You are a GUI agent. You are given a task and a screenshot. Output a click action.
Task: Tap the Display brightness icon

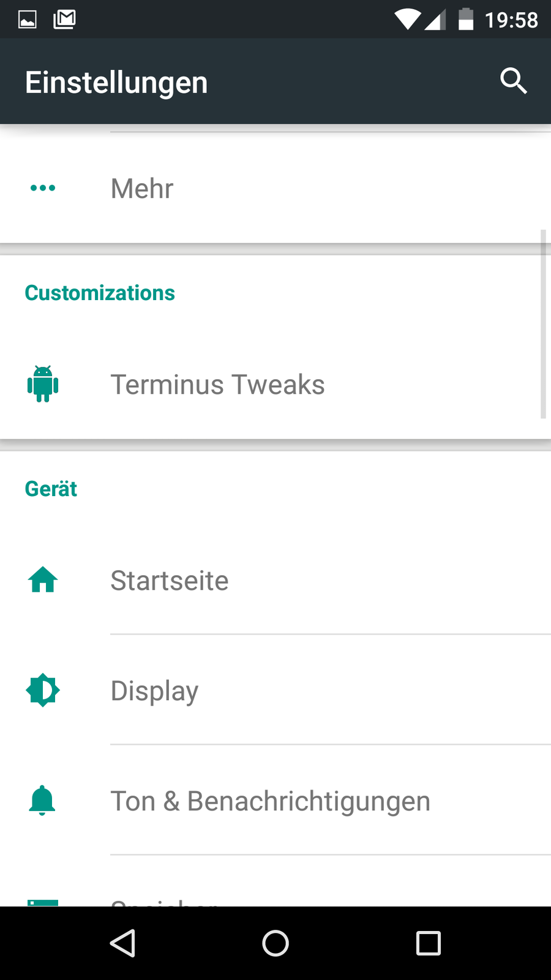coord(43,690)
